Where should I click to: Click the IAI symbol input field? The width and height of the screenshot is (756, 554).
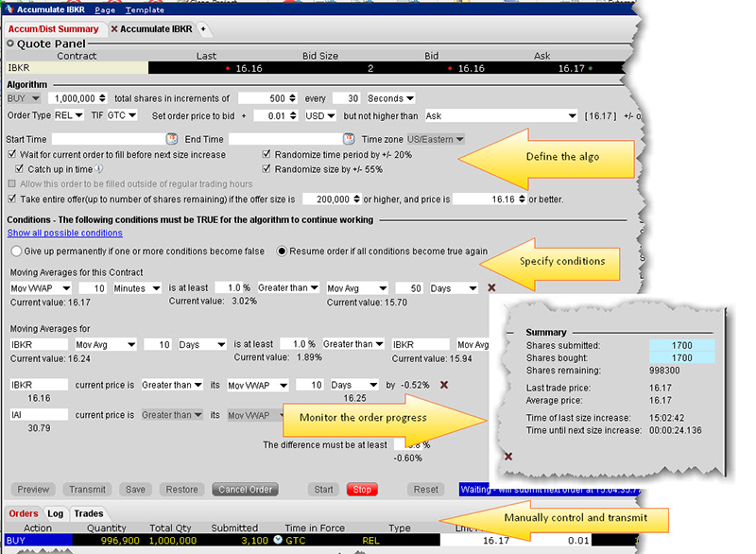coord(39,415)
